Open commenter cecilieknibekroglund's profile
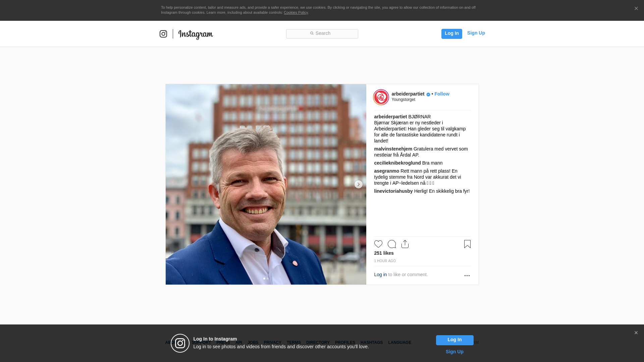This screenshot has height=362, width=644. coord(397,163)
